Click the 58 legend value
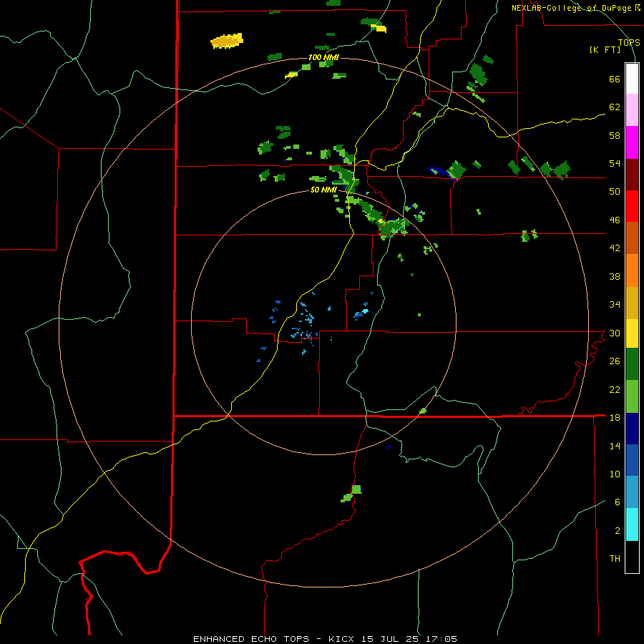This screenshot has height=644, width=644. tap(615, 135)
